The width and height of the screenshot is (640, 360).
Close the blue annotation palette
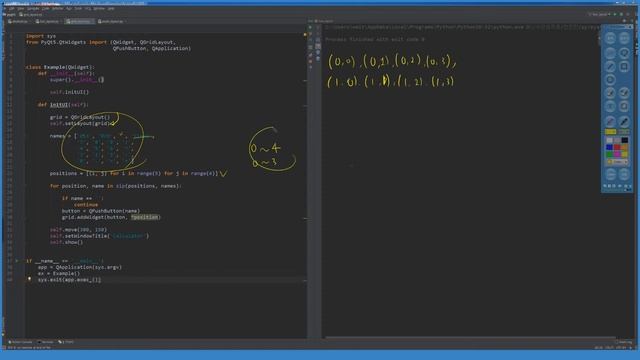pyautogui.click(x=630, y=27)
